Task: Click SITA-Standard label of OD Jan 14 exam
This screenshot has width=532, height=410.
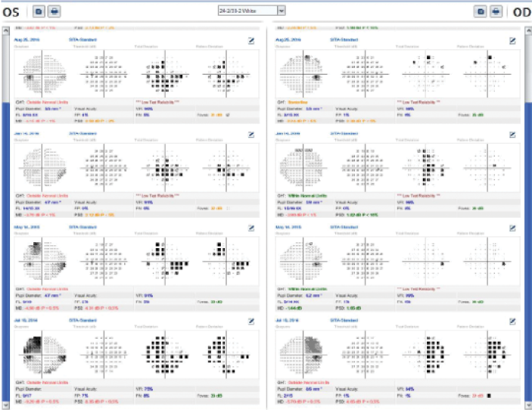Action: tap(344, 133)
